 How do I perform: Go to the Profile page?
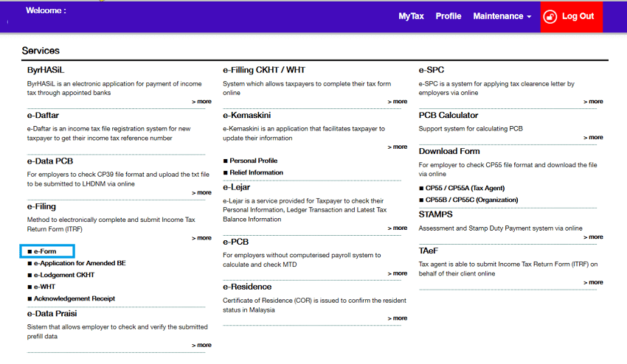pos(448,16)
